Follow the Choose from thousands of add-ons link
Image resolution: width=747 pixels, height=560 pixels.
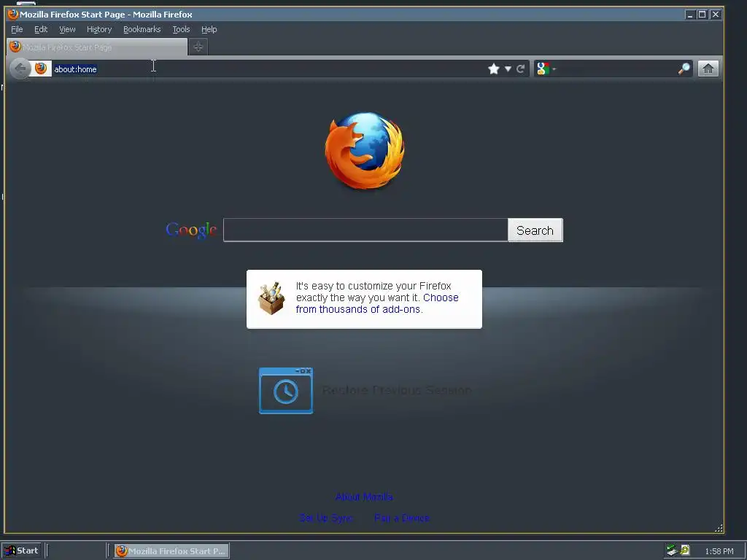click(x=377, y=303)
